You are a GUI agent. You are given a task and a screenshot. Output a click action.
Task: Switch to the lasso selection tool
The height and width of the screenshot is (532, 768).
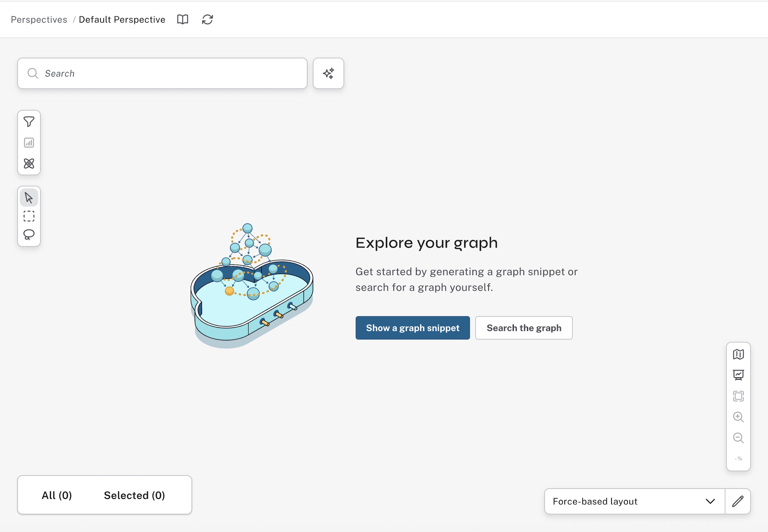coord(29,234)
